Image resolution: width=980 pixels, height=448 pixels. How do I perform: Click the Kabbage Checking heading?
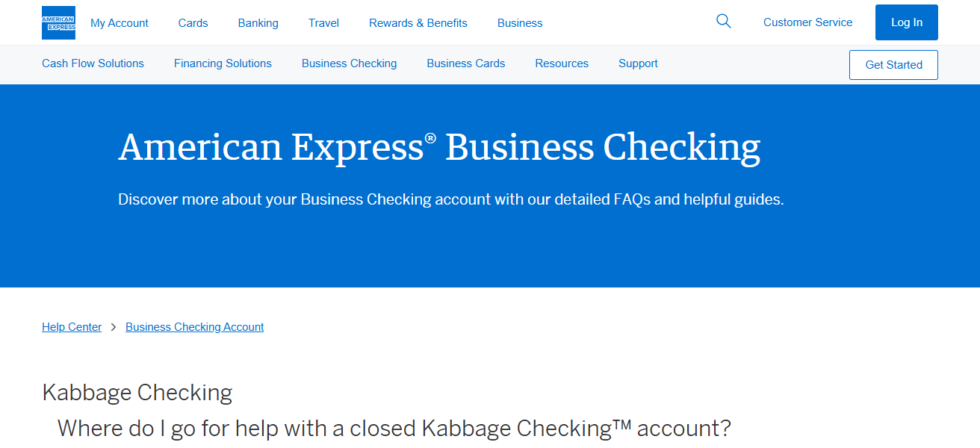click(137, 392)
